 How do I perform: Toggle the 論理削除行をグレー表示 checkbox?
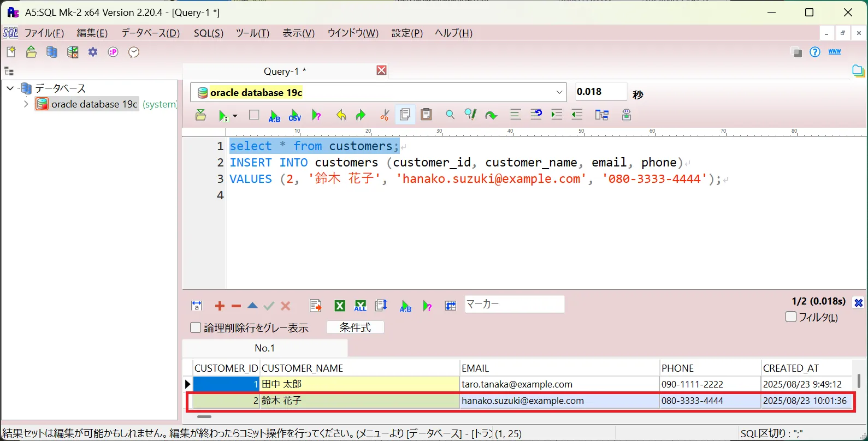pos(196,327)
